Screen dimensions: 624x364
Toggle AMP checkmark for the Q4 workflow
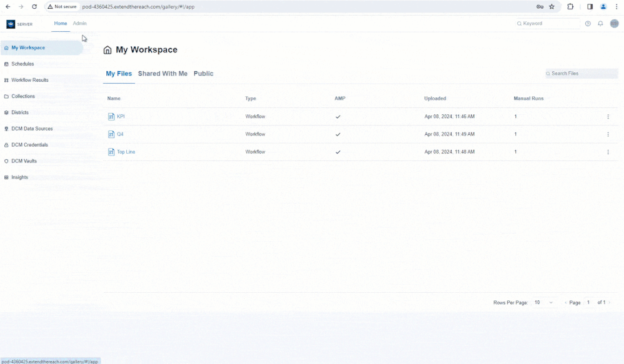click(x=338, y=134)
